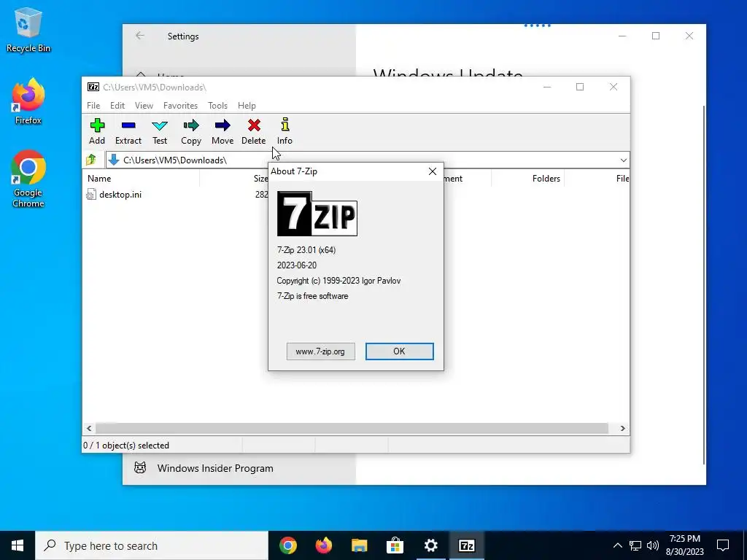Show hidden system tray icons
Screen dimensions: 747x560
617,545
